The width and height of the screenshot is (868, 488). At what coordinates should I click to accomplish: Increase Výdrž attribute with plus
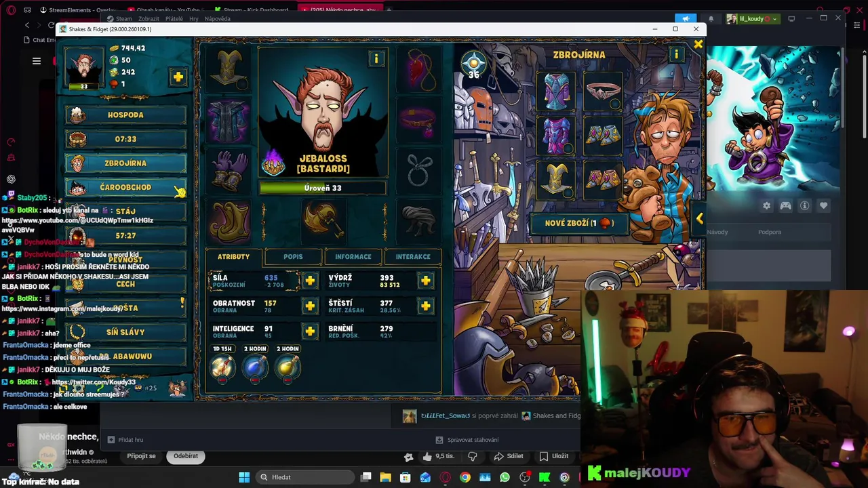coord(426,281)
